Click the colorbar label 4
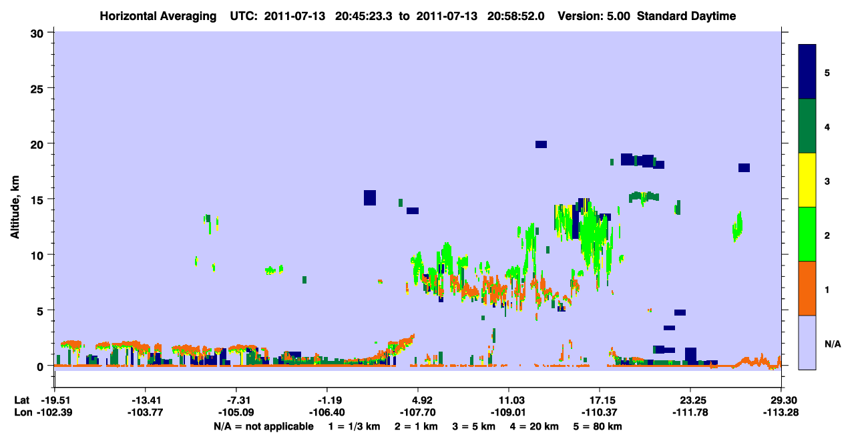 pos(827,126)
